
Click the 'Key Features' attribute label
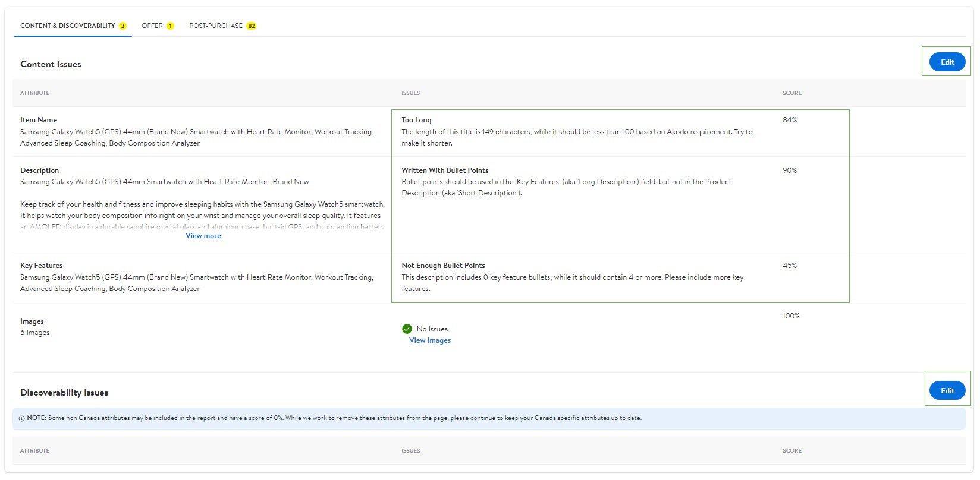(42, 266)
